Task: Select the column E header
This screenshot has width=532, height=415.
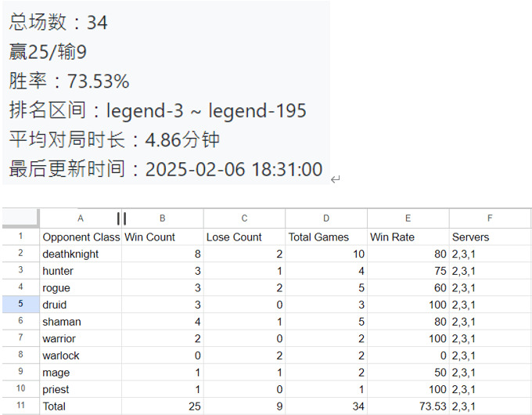Action: coord(408,218)
